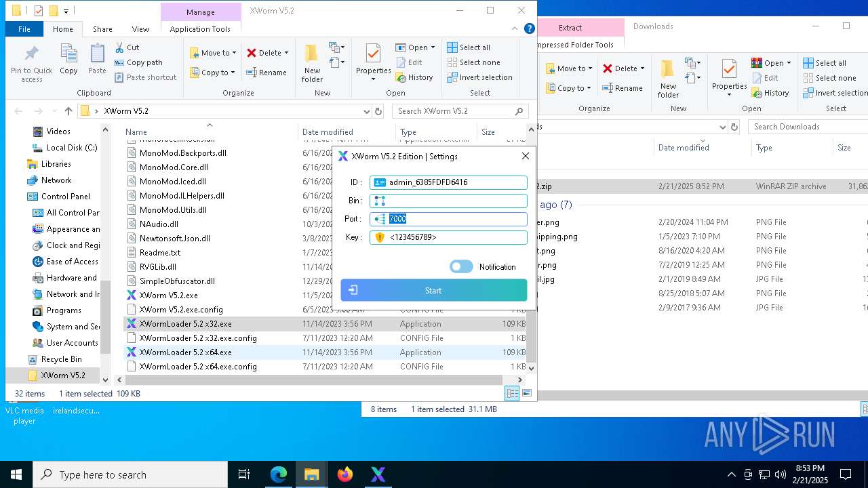Image resolution: width=868 pixels, height=488 pixels.
Task: Click Invert selection in XWorm window ribbon
Action: (x=479, y=77)
